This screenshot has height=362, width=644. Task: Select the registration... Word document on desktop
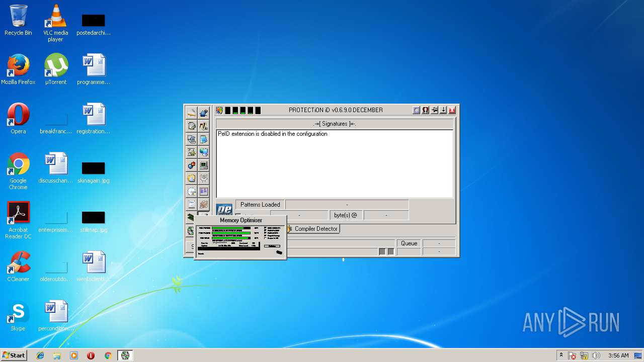(94, 119)
